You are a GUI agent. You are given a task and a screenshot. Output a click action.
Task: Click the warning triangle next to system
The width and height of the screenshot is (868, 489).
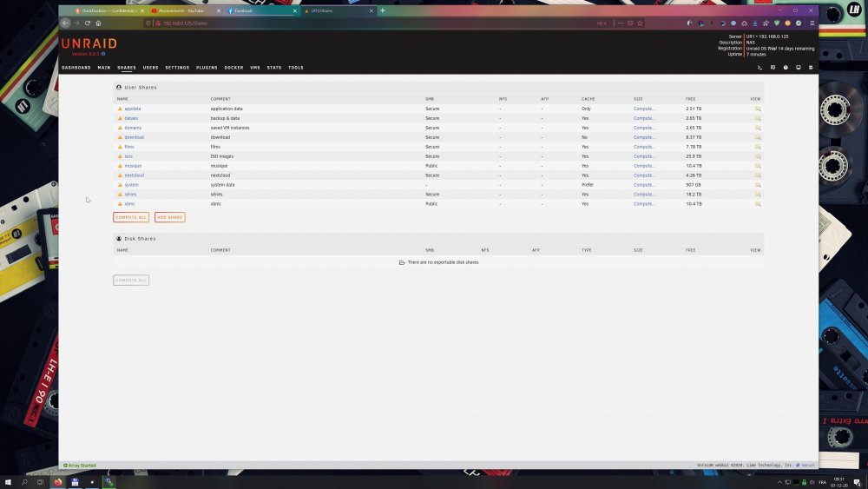[x=120, y=184]
